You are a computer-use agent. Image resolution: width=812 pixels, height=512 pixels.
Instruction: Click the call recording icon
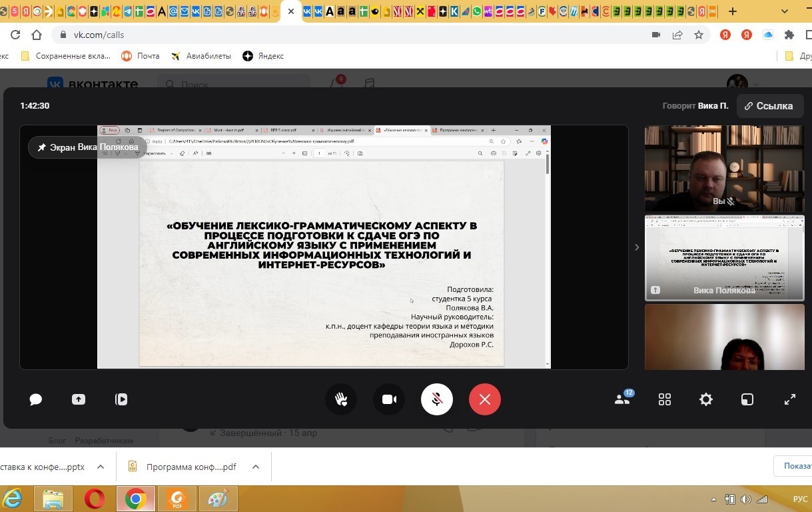121,399
